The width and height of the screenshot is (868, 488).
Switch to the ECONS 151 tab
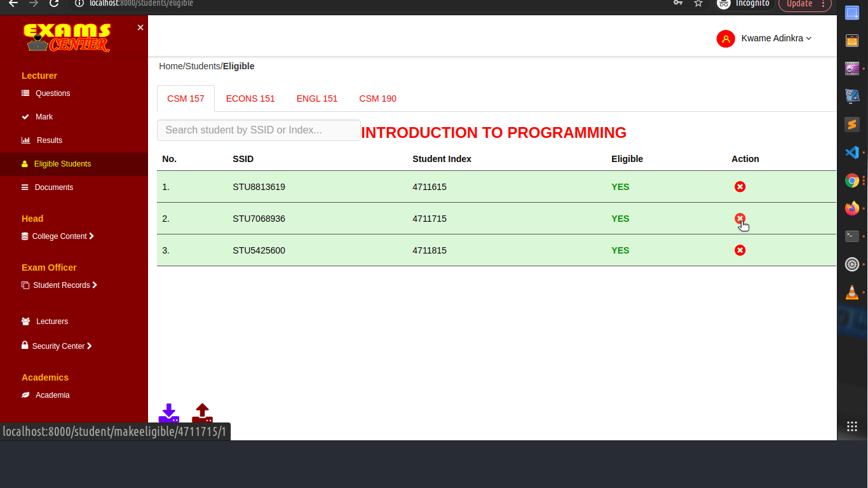[x=250, y=98]
